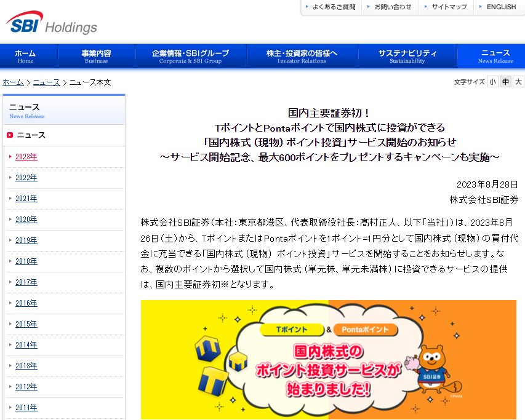The height and width of the screenshot is (420, 525).
Task: Open the 2022年 news archive
Action: (x=26, y=178)
